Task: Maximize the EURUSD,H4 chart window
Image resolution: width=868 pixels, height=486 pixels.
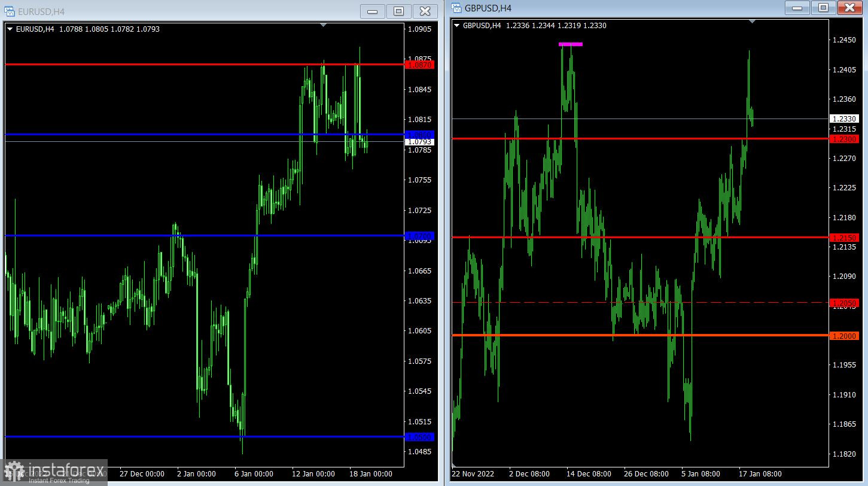Action: pyautogui.click(x=399, y=11)
